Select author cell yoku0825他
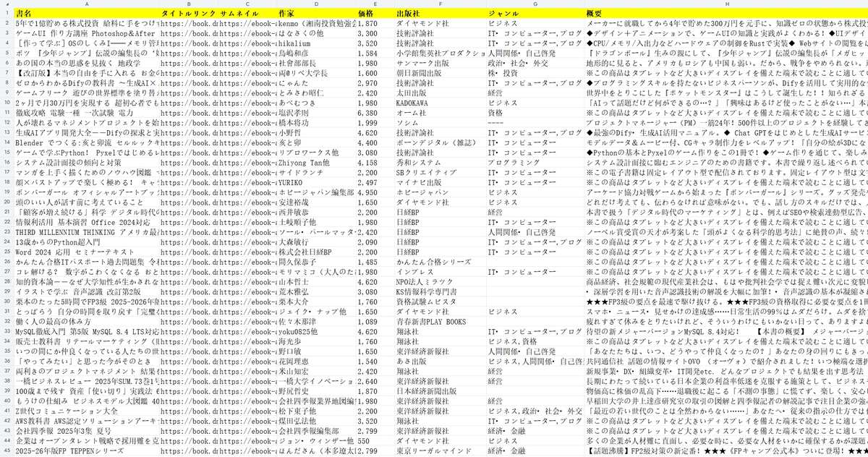Image resolution: width=868 pixels, height=457 pixels. coord(317,332)
